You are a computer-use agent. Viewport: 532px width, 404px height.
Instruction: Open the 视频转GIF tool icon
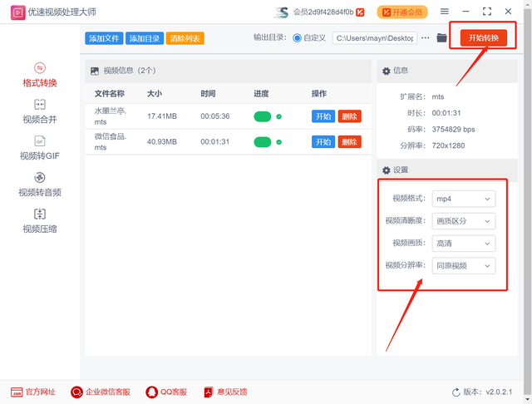click(40, 141)
